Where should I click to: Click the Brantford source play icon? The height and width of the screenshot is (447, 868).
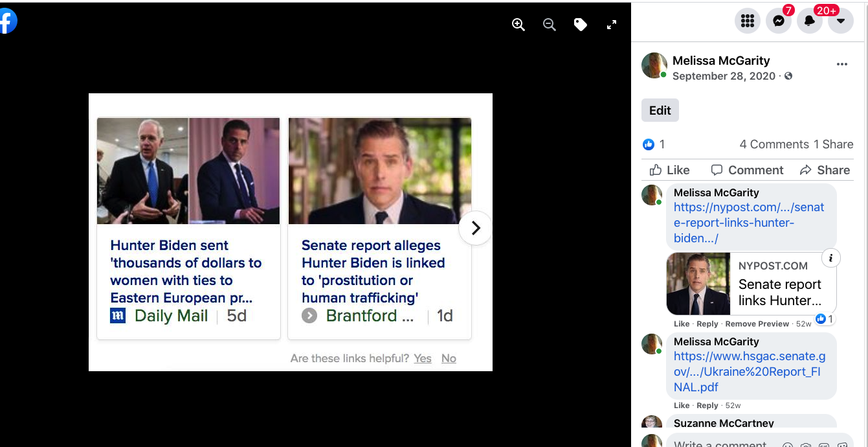coord(309,316)
